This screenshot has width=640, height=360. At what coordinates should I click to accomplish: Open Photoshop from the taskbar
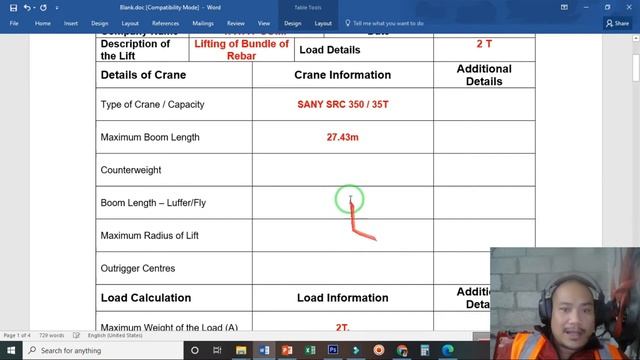tap(333, 350)
